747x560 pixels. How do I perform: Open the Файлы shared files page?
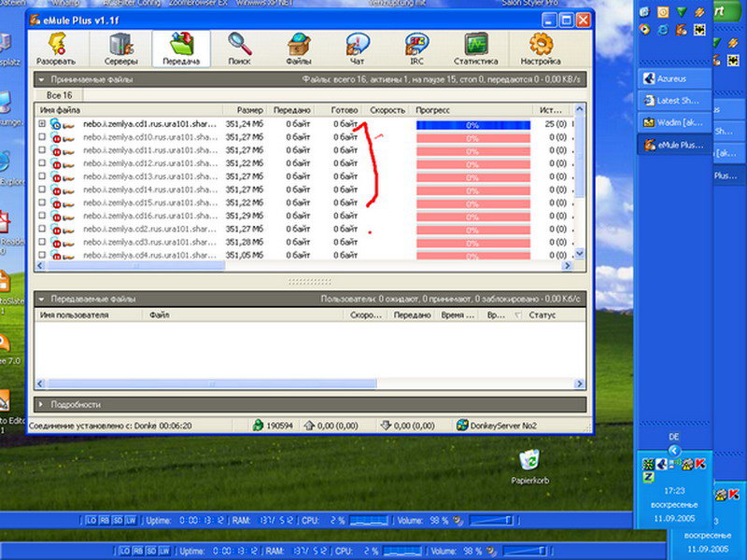[299, 49]
